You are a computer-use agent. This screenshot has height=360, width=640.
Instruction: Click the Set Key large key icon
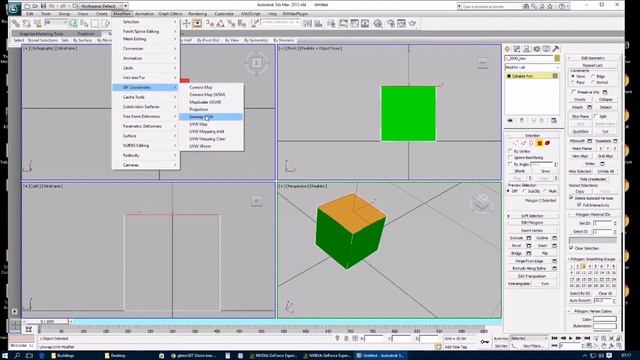pyautogui.click(x=484, y=342)
